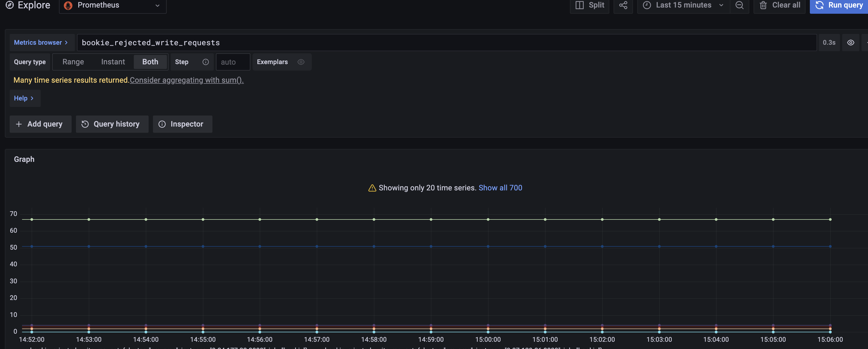Select the Range query type
Screen dimensions: 868x349
73,62
